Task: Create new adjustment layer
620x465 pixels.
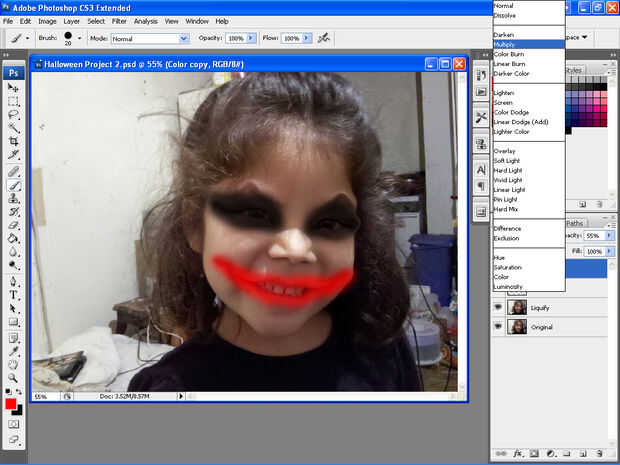Action: pos(550,453)
